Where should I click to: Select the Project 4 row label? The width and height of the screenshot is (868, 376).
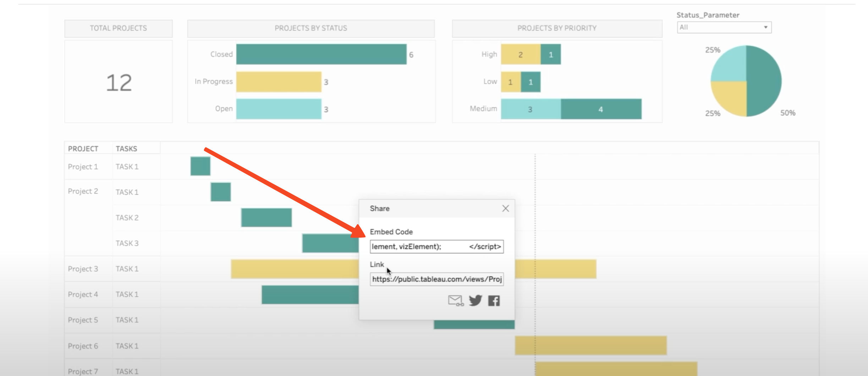[x=83, y=294]
